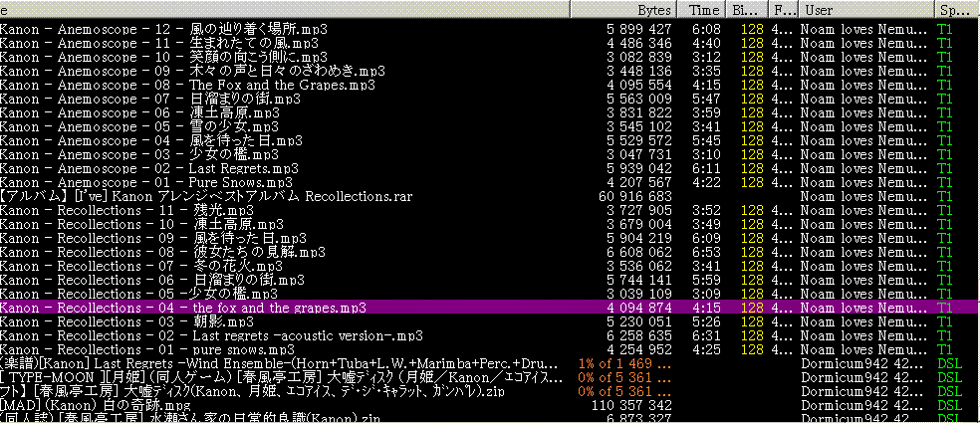The height and width of the screenshot is (423, 980).
Task: Select the 'Kanon - Anemoscope - 10' mp3 file
Action: tap(161, 57)
